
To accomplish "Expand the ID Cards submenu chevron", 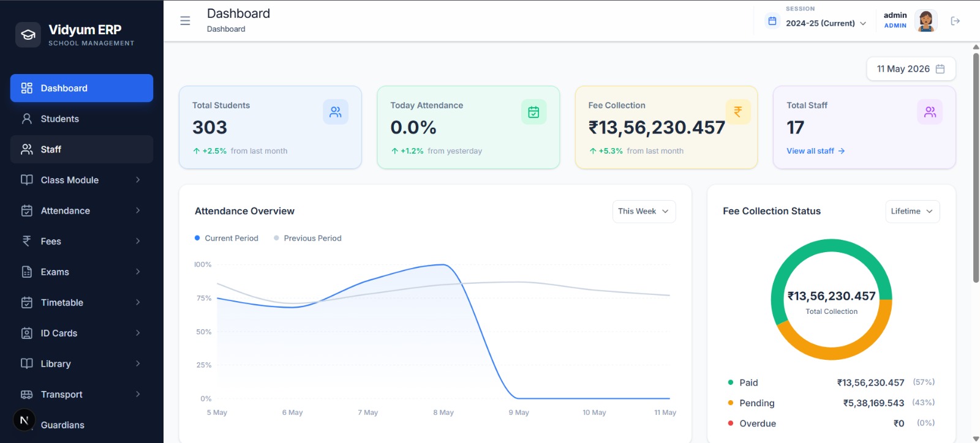I will (138, 333).
